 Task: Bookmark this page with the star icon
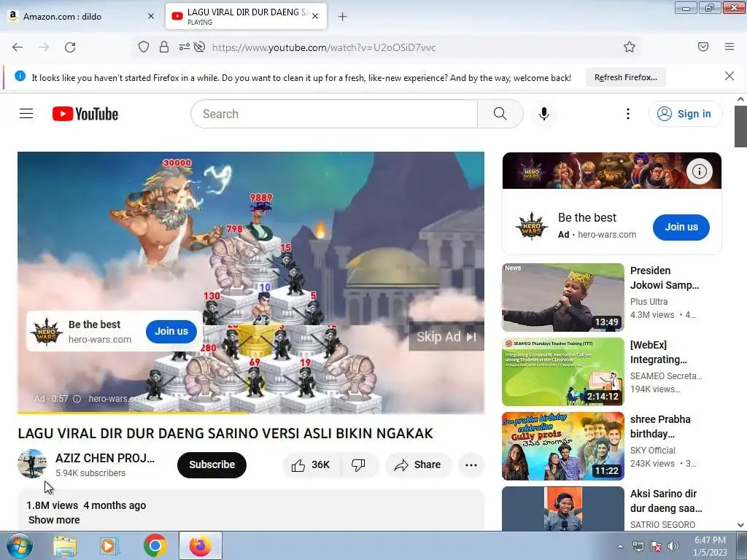tap(630, 47)
